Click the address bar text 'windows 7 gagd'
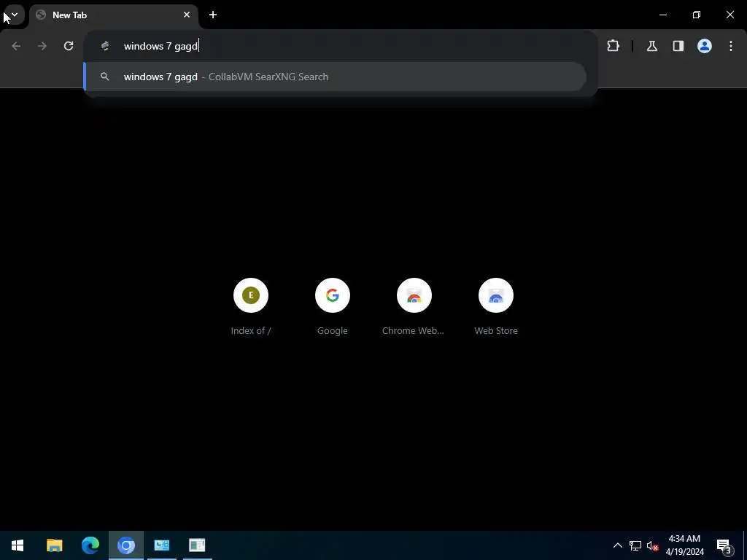Screen dimensions: 747x560 (x=160, y=46)
